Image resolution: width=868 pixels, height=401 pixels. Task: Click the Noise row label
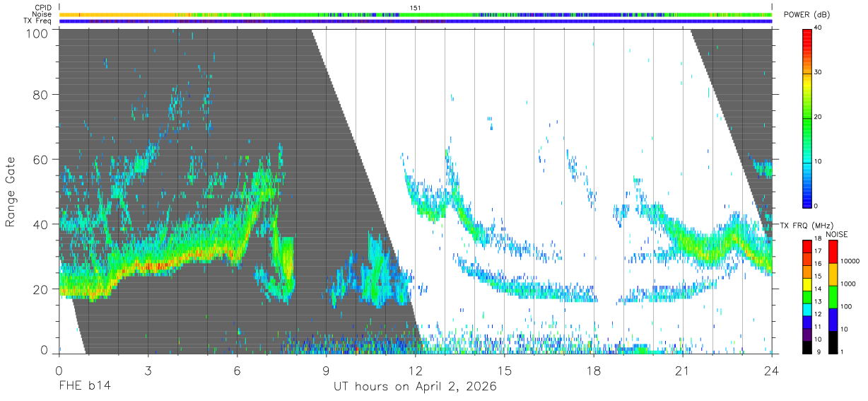42,14
